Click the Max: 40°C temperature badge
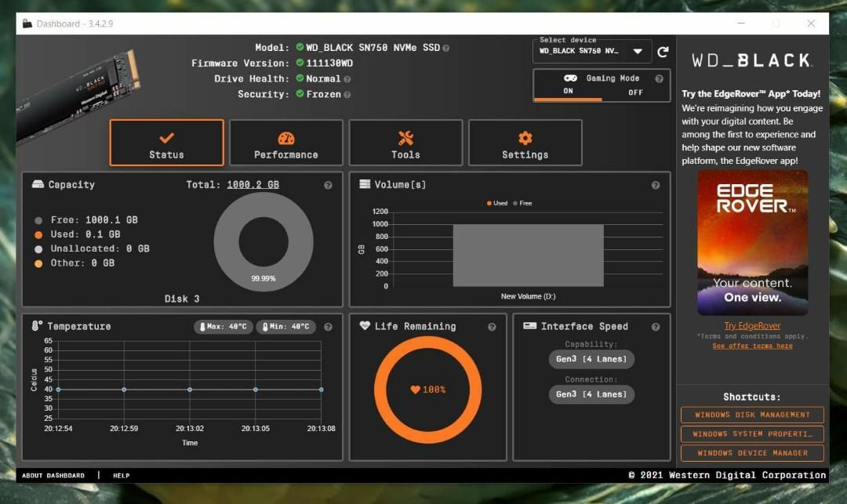Viewport: 847px width, 504px height. tap(223, 327)
